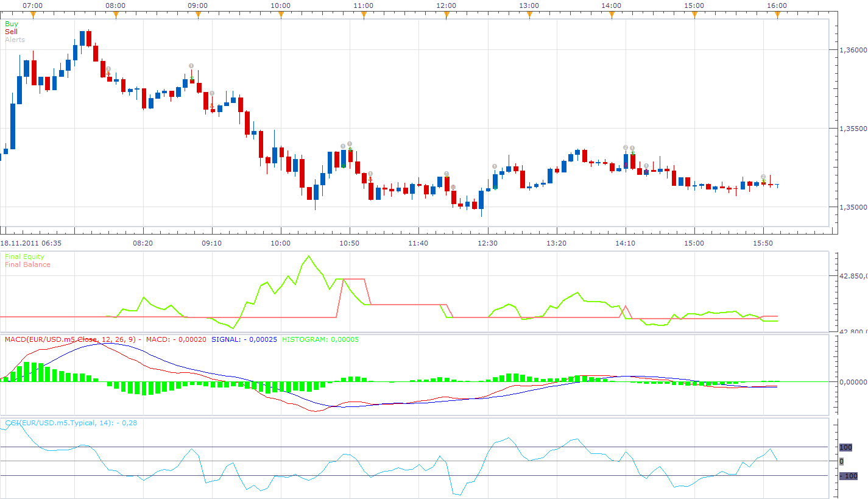Select the orange triangle marker at 11:00
868x499 pixels.
364,15
